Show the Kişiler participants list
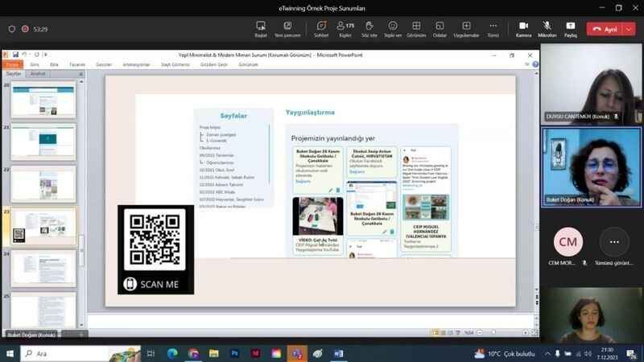This screenshot has width=644, height=362. coord(345,30)
